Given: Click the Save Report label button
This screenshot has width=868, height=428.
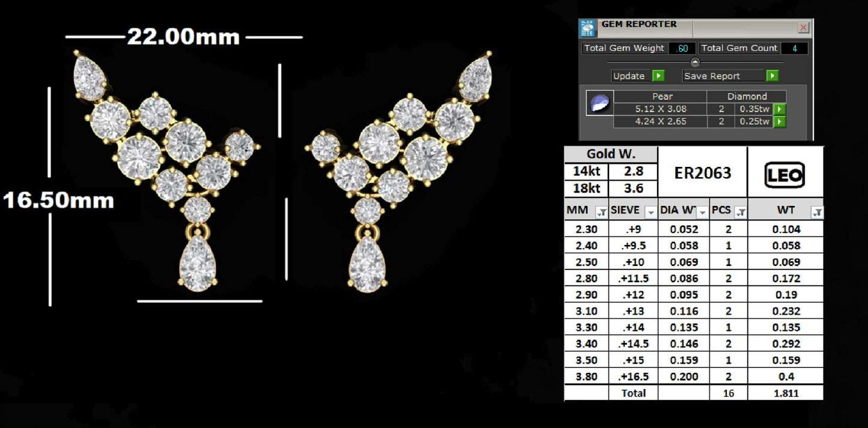Looking at the screenshot, I should (x=724, y=76).
